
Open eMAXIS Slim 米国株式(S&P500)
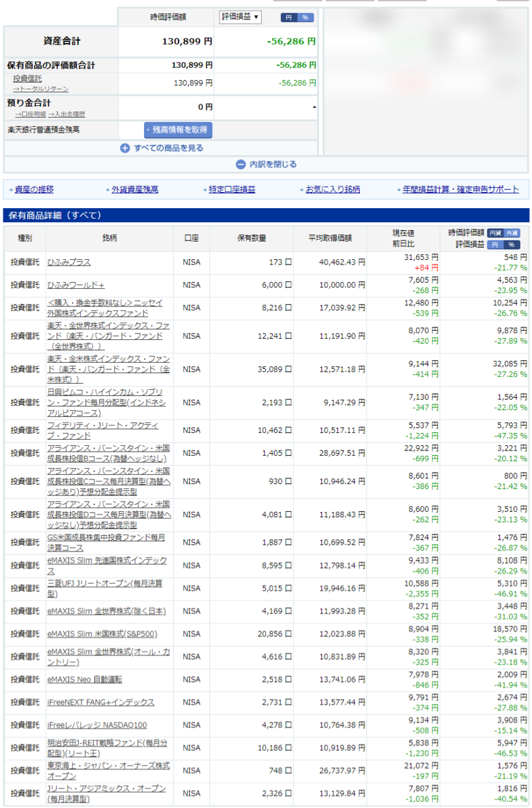click(102, 634)
